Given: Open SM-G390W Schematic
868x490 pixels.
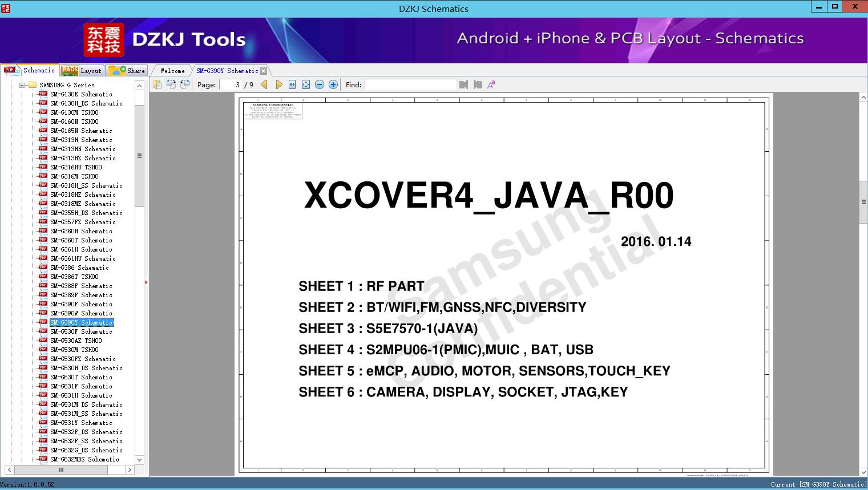Looking at the screenshot, I should [81, 313].
